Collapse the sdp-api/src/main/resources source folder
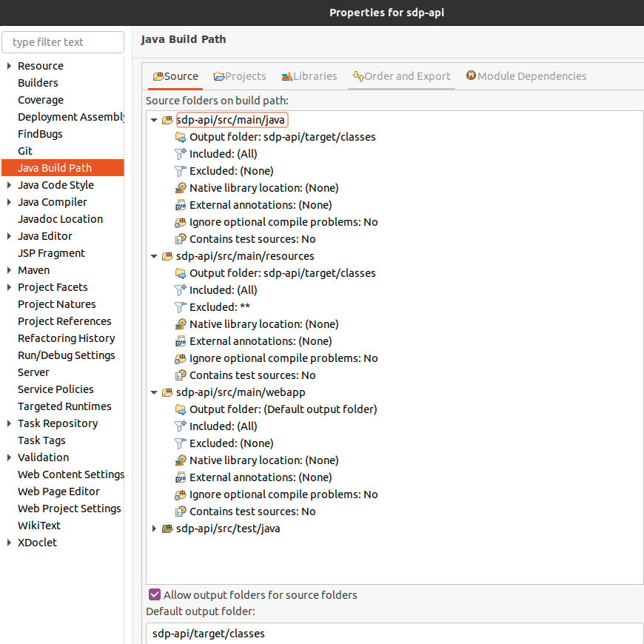The width and height of the screenshot is (644, 644). pos(154,256)
